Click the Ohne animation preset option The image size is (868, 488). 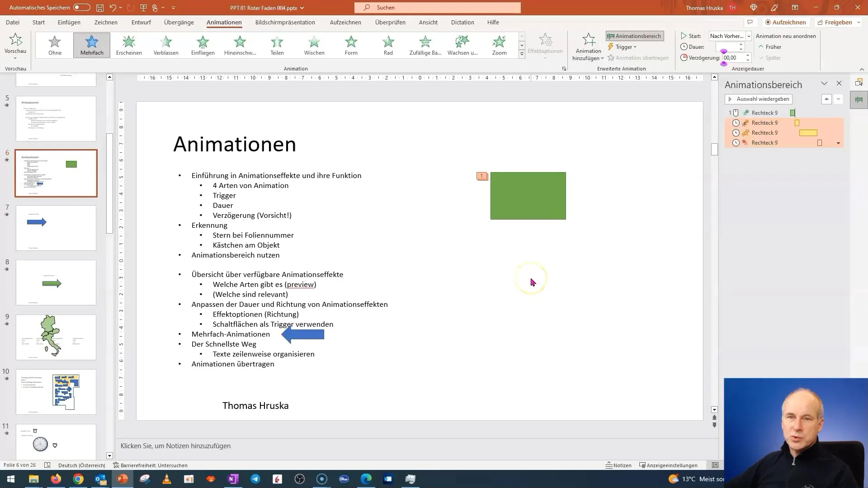(x=54, y=44)
